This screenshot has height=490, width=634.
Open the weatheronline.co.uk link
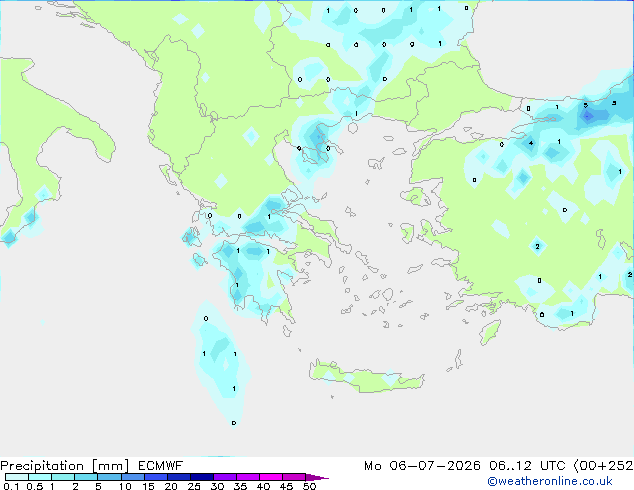click(x=550, y=481)
